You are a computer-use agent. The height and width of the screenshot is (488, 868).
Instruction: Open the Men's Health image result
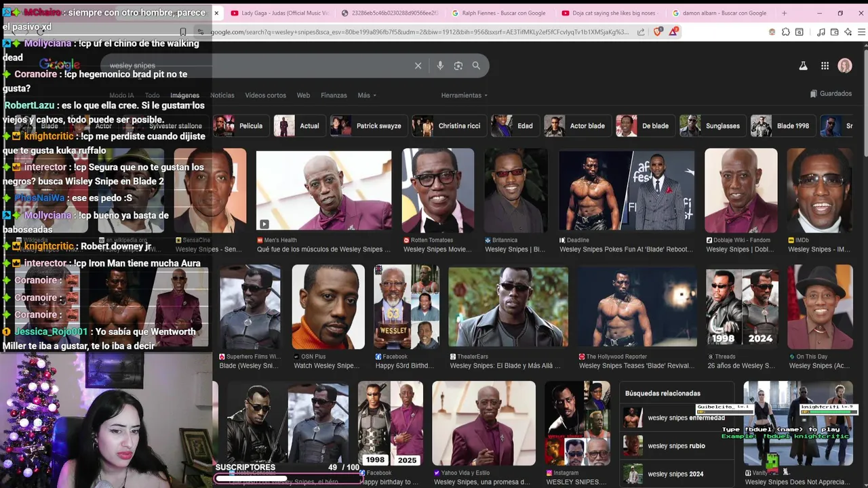coord(323,191)
